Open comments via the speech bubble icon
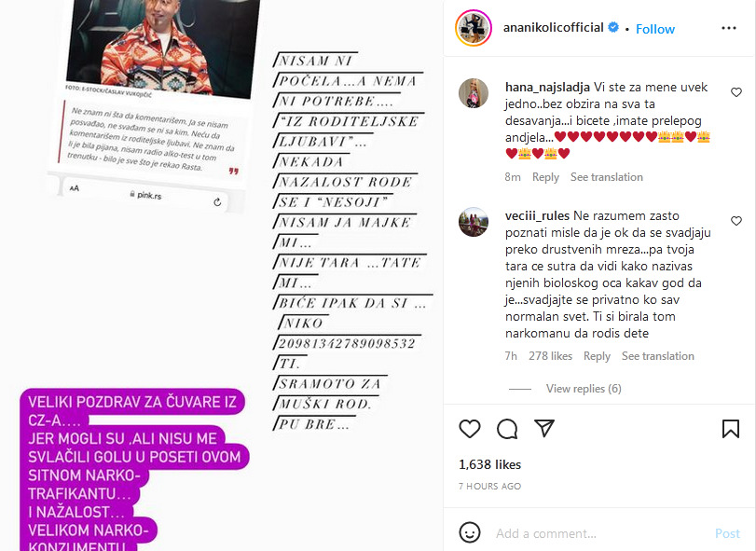Screen dimensions: 756x551 coord(507,429)
